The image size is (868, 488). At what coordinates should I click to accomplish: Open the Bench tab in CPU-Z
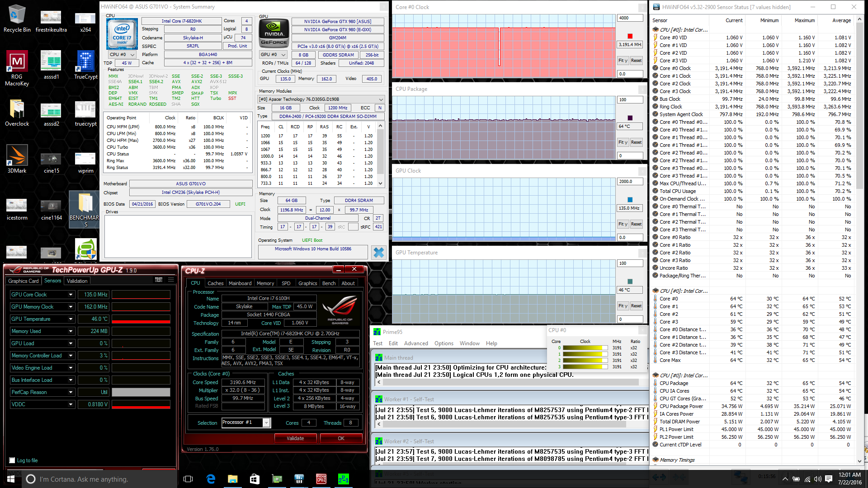[x=329, y=283]
